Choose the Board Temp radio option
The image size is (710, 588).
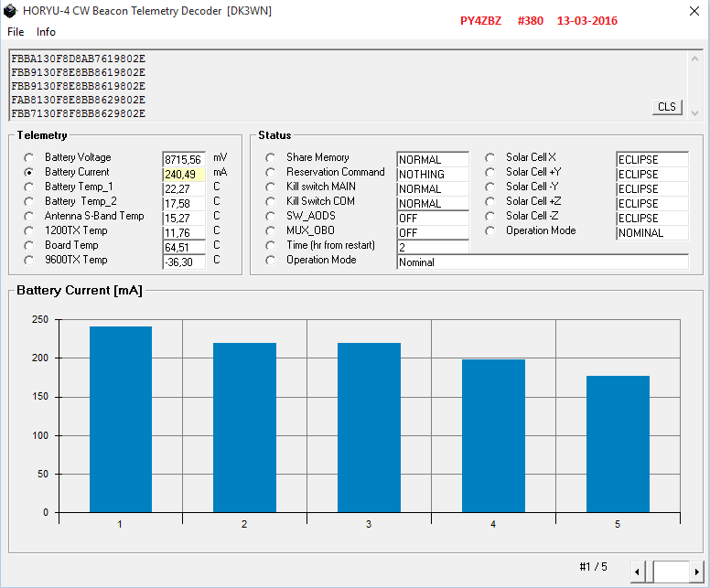pos(28,245)
